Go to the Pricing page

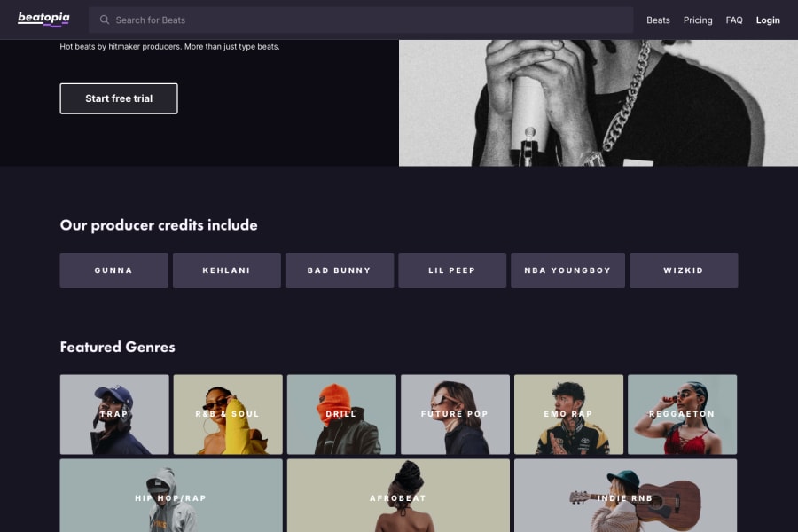pyautogui.click(x=698, y=20)
